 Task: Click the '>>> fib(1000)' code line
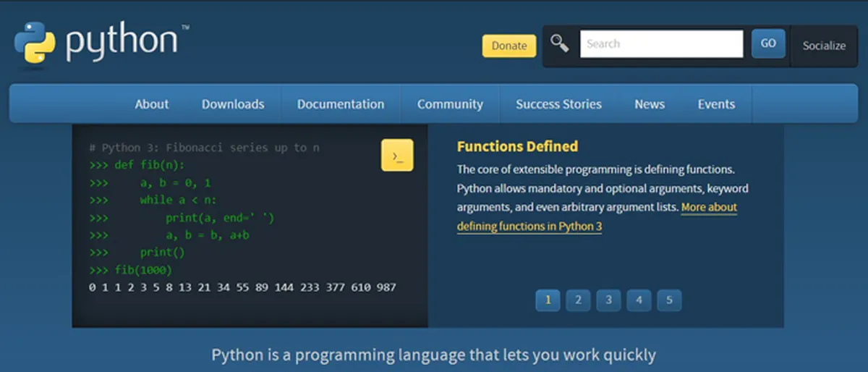click(131, 270)
